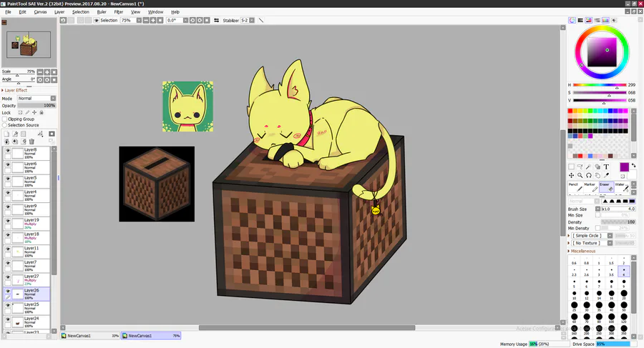This screenshot has height=348, width=644.
Task: Select the Lasso selection tool
Action: tap(580, 166)
